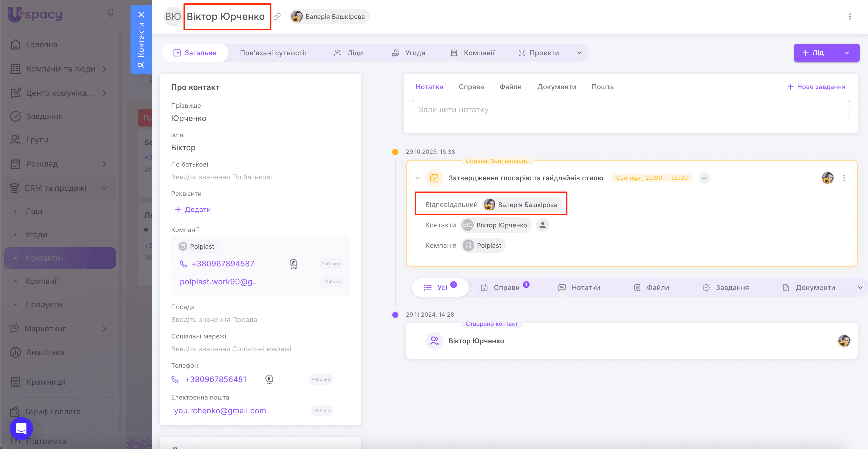
Task: Go to Угоди in CRM submenu
Action: 36,234
